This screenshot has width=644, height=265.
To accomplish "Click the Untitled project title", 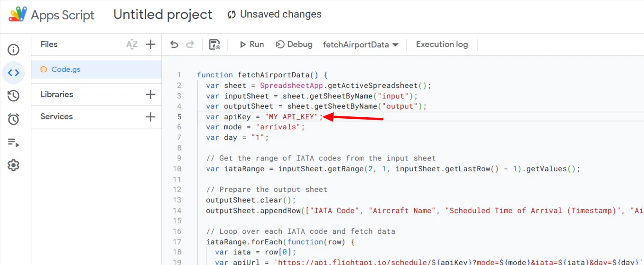I will pyautogui.click(x=163, y=14).
